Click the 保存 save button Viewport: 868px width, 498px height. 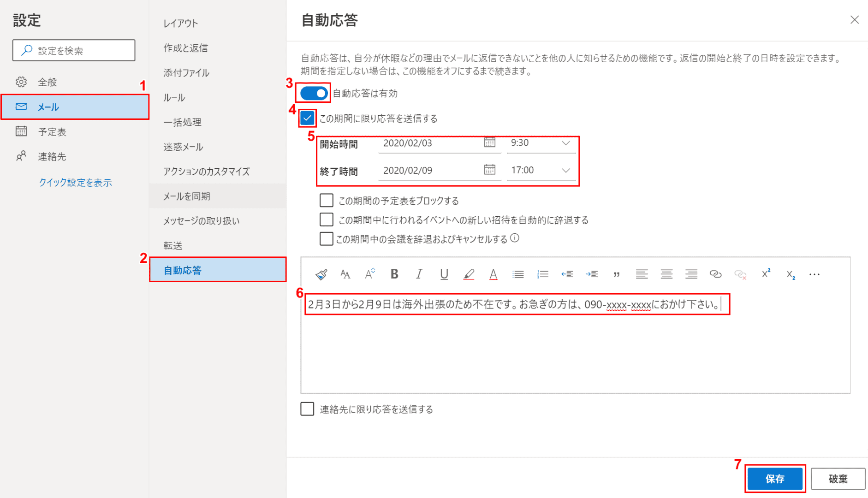tap(775, 479)
